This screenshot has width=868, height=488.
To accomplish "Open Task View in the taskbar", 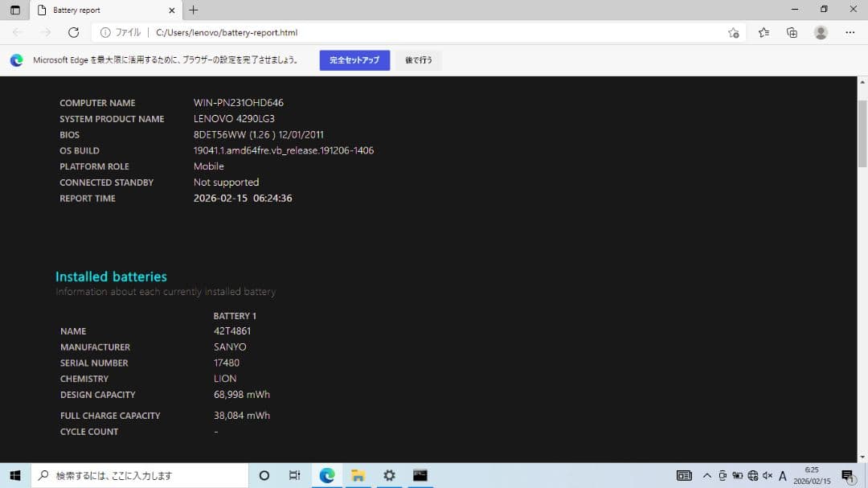I will 294,475.
